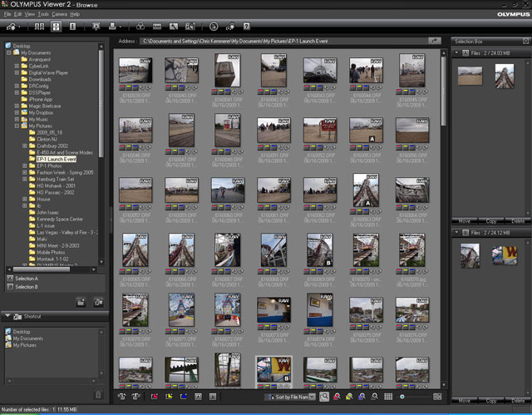
Task: Click the camera settings toolbar icon
Action: (230, 27)
